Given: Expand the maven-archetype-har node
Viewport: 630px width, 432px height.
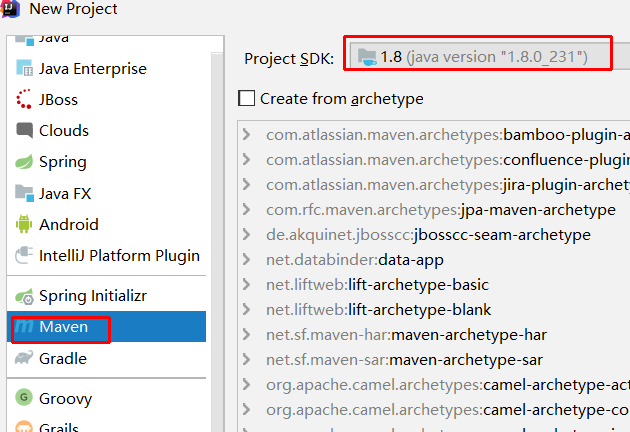Looking at the screenshot, I should pyautogui.click(x=247, y=334).
